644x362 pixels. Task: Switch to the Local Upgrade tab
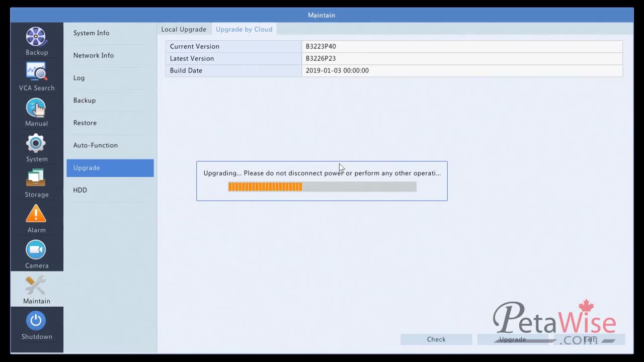184,29
